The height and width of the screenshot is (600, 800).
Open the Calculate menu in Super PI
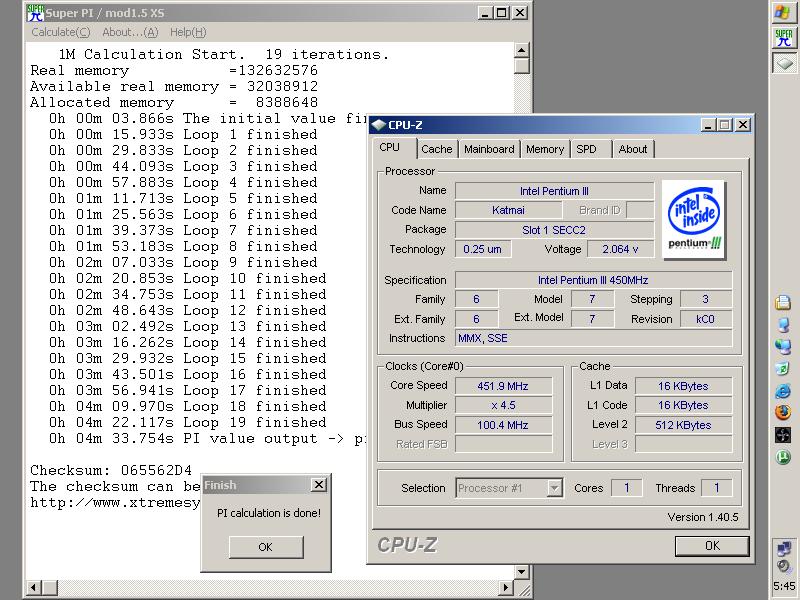click(61, 32)
